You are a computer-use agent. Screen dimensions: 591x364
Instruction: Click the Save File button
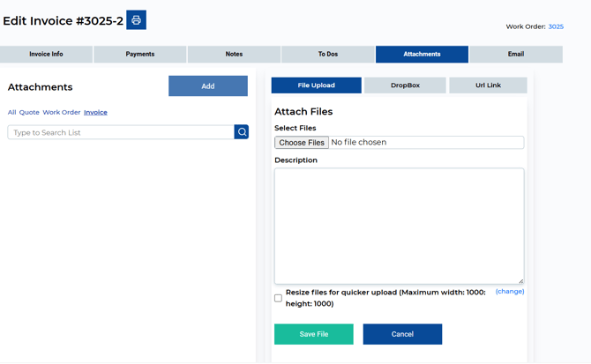pos(314,334)
